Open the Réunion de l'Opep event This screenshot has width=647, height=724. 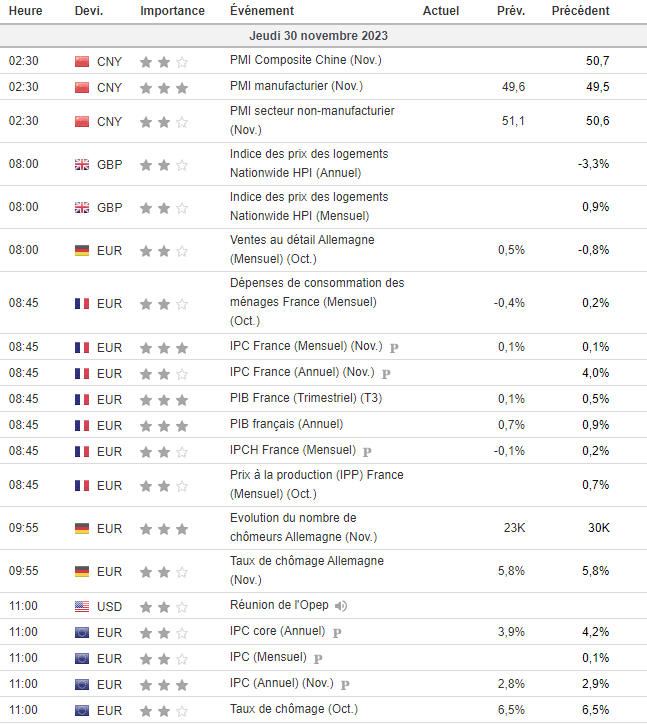(279, 606)
